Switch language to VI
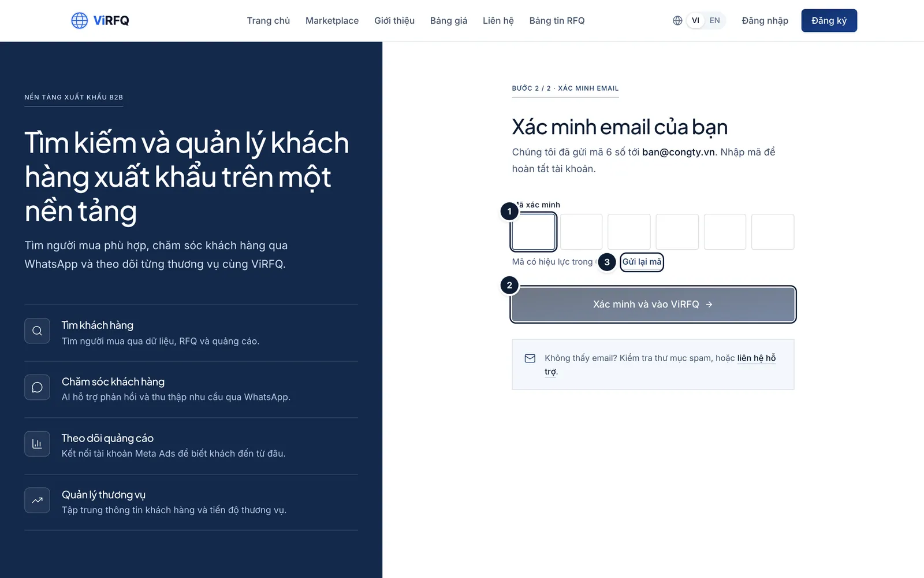 695,21
